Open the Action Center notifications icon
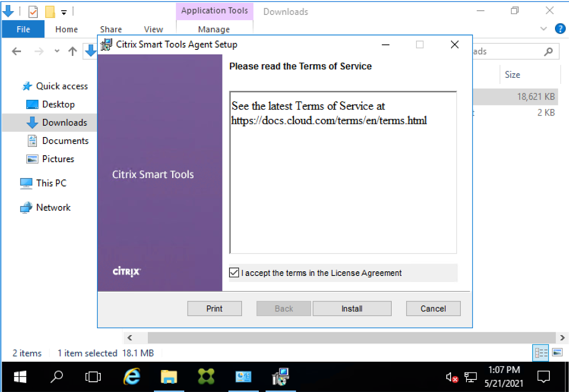569x392 pixels. point(543,377)
